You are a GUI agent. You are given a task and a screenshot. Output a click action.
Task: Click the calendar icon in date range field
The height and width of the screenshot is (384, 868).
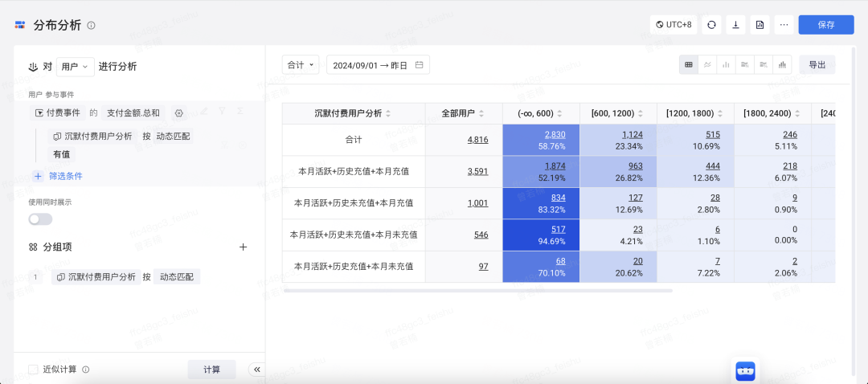click(x=419, y=65)
